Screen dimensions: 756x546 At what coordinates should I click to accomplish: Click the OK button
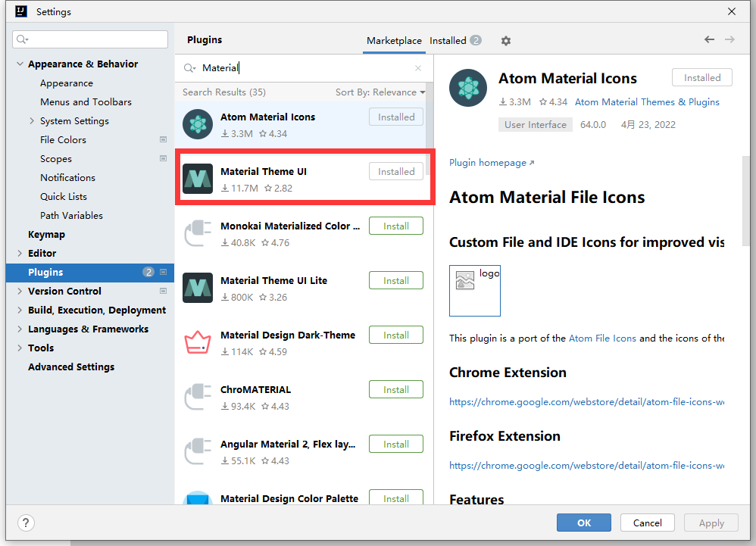pyautogui.click(x=584, y=523)
